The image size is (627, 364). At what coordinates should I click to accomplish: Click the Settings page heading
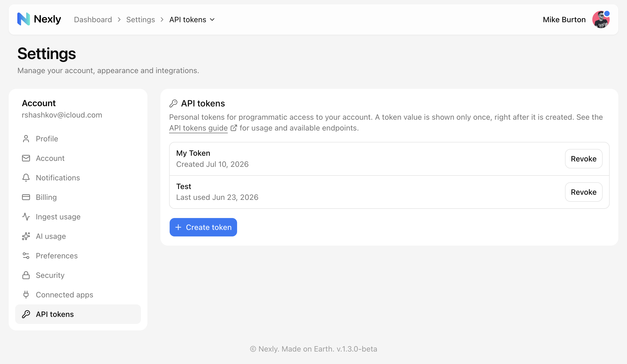(47, 54)
